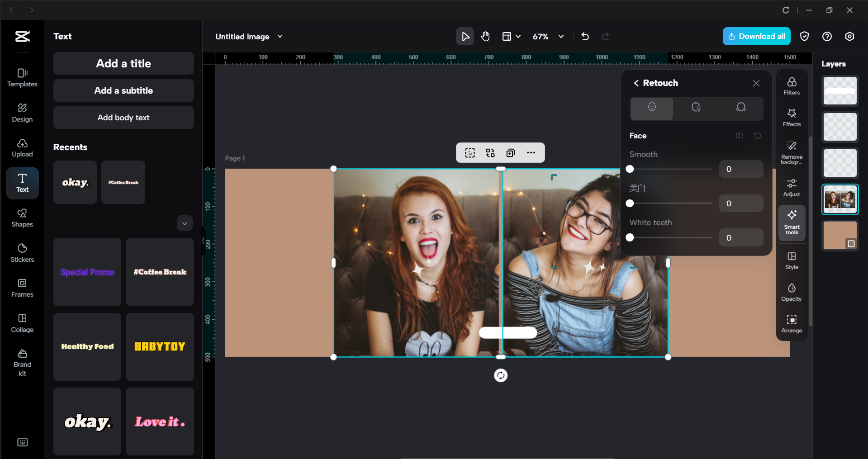This screenshot has width=868, height=459.
Task: Open the Stickers panel
Action: click(x=22, y=252)
